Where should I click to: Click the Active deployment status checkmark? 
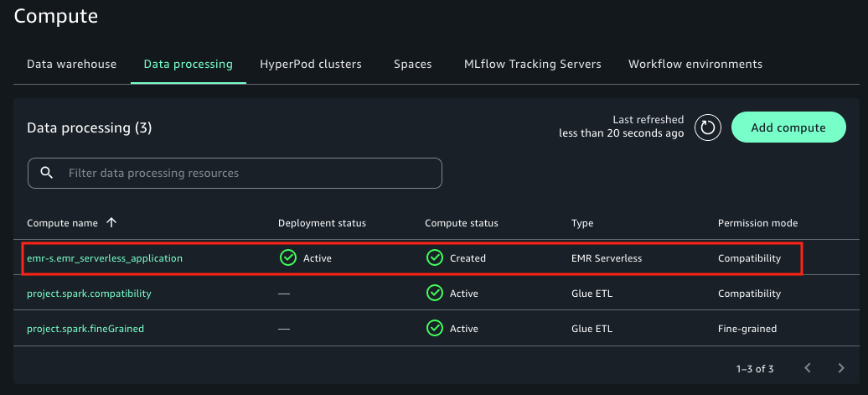tap(288, 258)
